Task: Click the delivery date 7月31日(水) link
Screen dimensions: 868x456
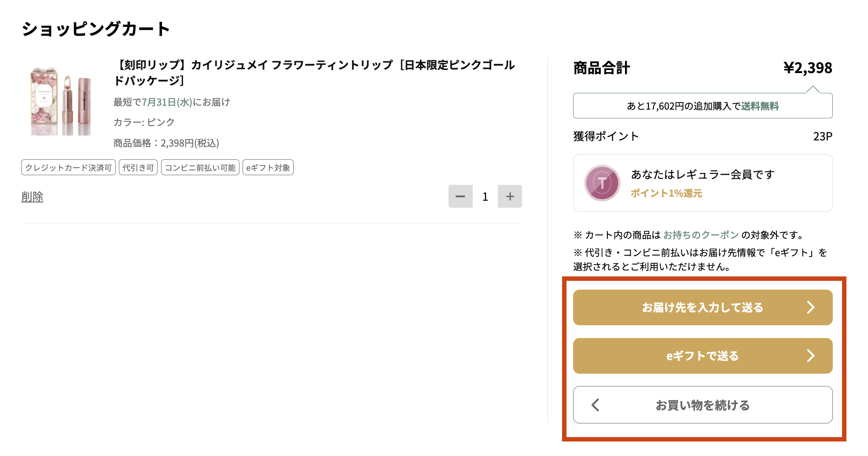Action: 167,102
